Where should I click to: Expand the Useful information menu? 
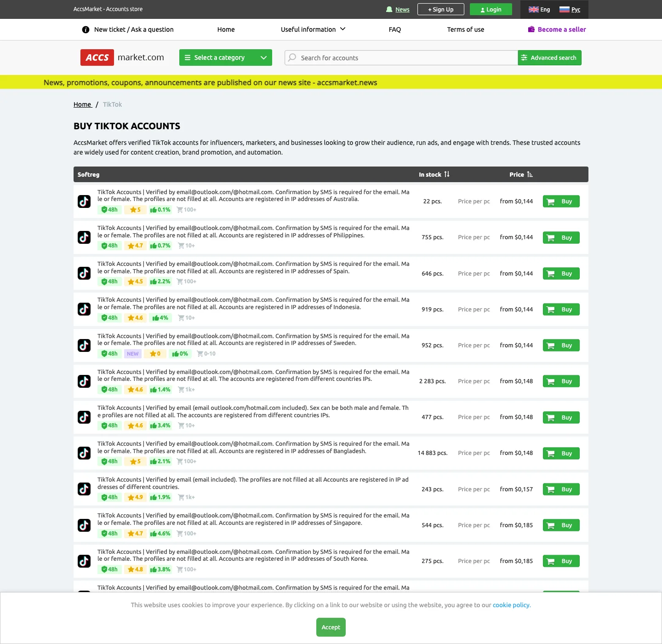click(x=313, y=29)
